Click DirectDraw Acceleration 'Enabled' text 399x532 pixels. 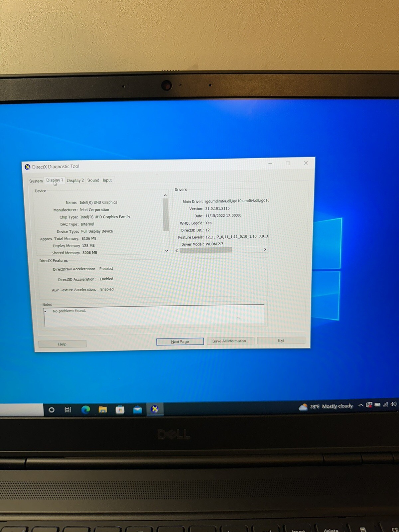[x=106, y=269]
